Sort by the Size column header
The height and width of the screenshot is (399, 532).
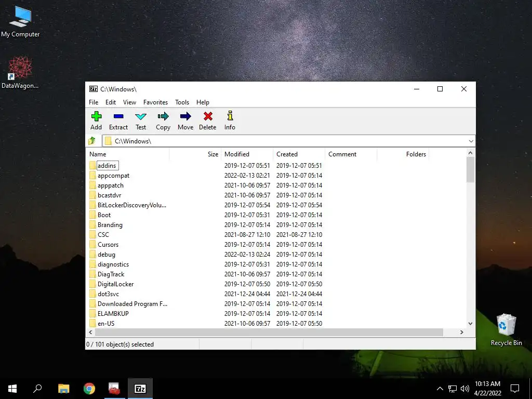coord(195,154)
